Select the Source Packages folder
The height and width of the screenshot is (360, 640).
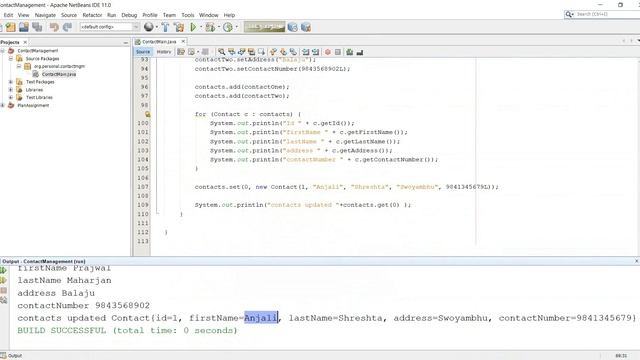tap(42, 58)
